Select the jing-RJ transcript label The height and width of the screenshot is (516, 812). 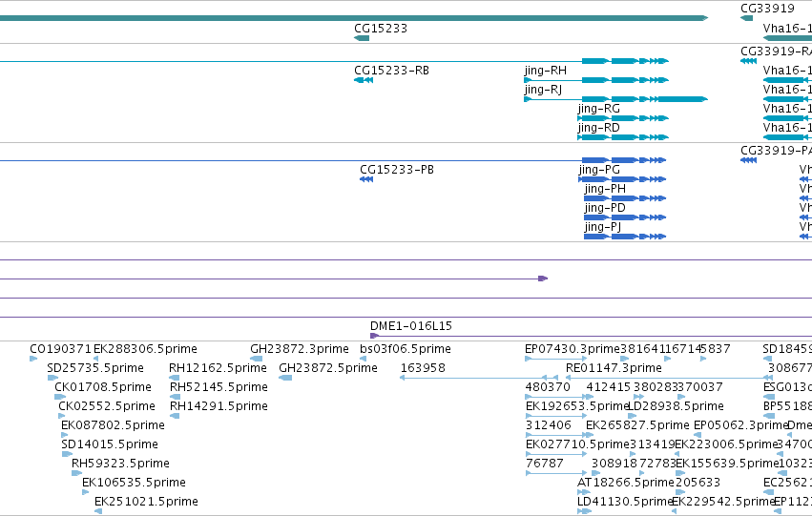coord(543,90)
